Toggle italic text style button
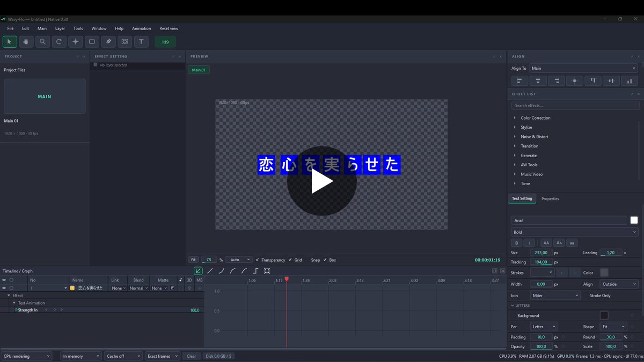 (529, 243)
